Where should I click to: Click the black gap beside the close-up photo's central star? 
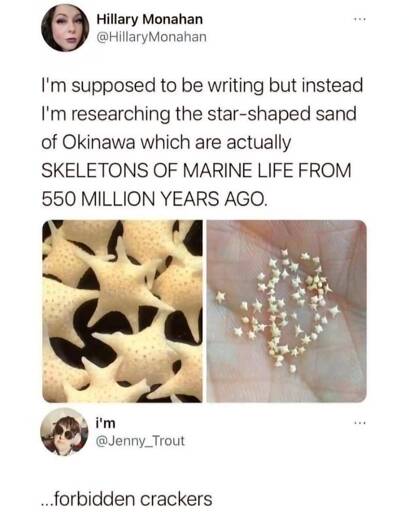(88, 279)
